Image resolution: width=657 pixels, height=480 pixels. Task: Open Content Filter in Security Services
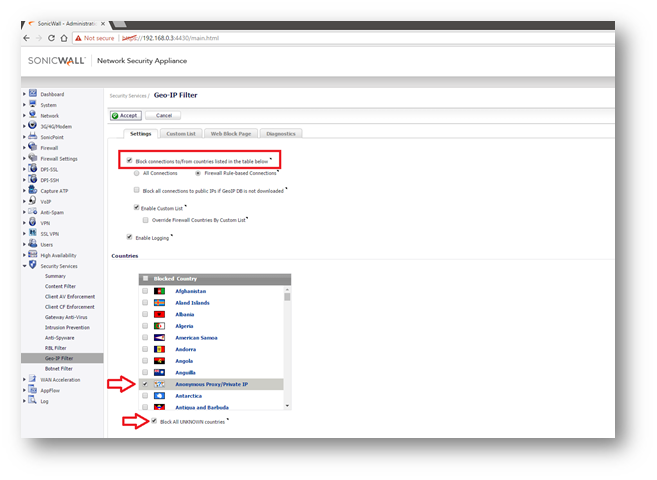point(60,286)
